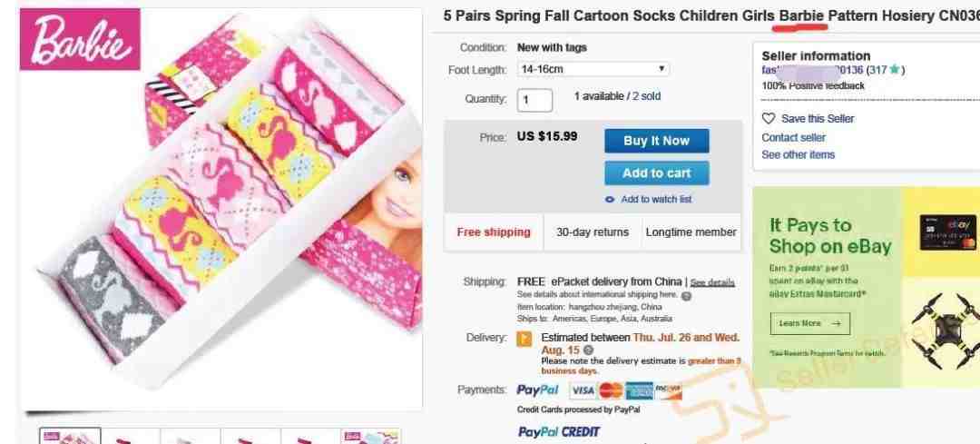Click See details shipping link

712,282
